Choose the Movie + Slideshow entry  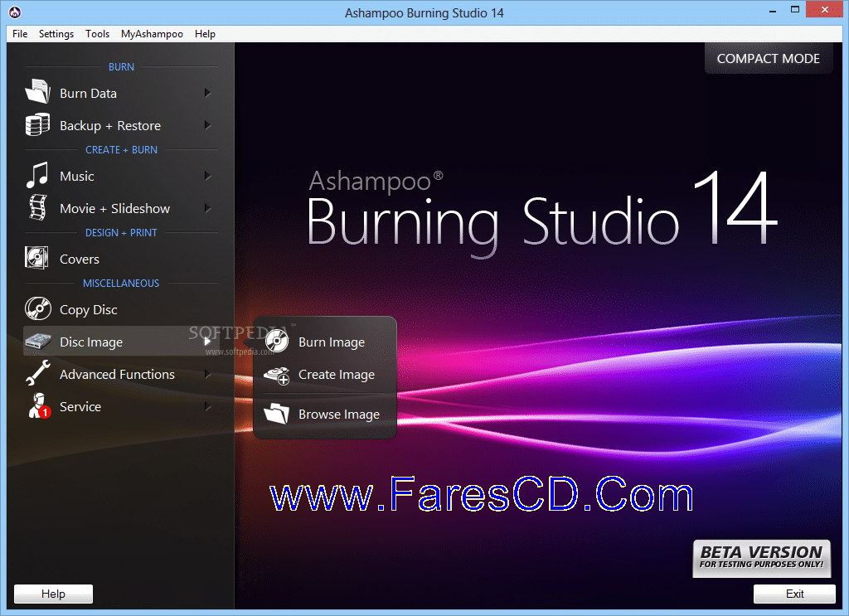[x=121, y=208]
